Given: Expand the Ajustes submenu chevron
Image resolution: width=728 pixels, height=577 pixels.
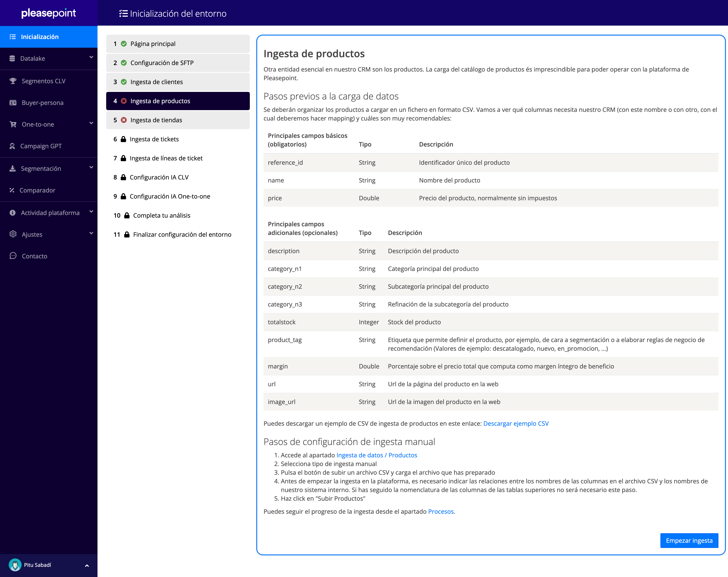Looking at the screenshot, I should click(x=91, y=233).
